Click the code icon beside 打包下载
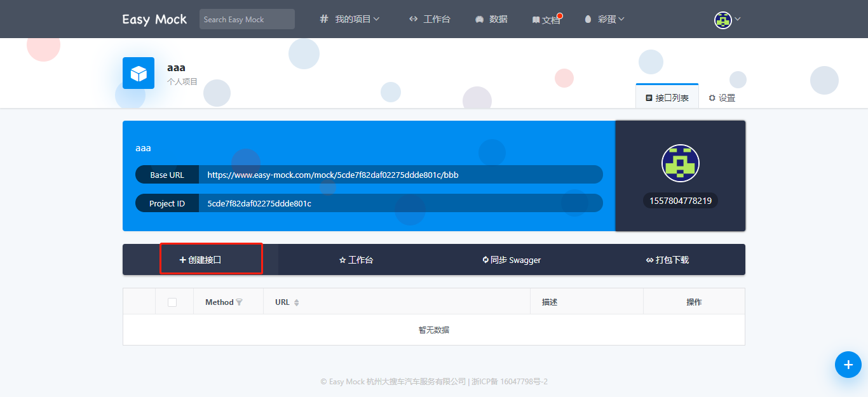 point(650,260)
